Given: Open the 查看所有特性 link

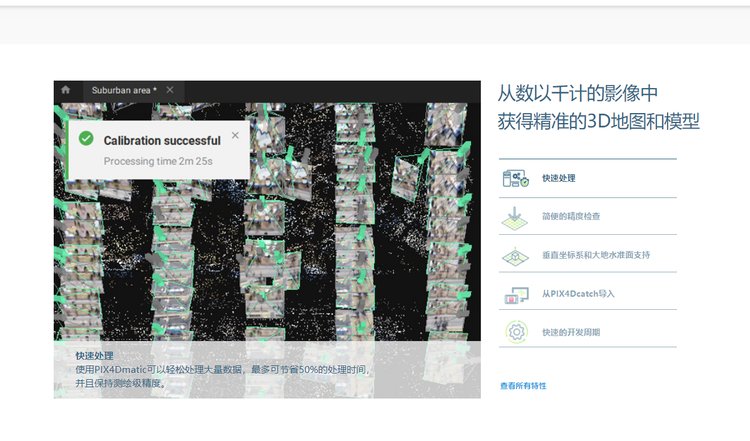Looking at the screenshot, I should pos(523,386).
